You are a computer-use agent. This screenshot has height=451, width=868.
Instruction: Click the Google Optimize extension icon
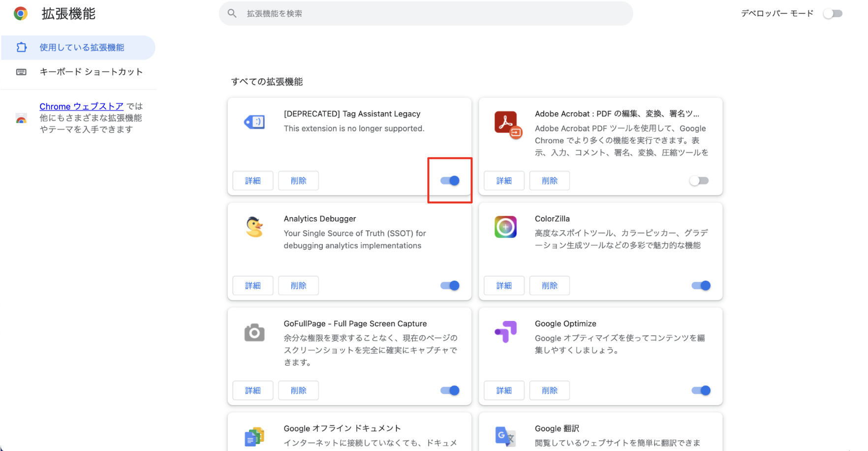click(x=506, y=332)
